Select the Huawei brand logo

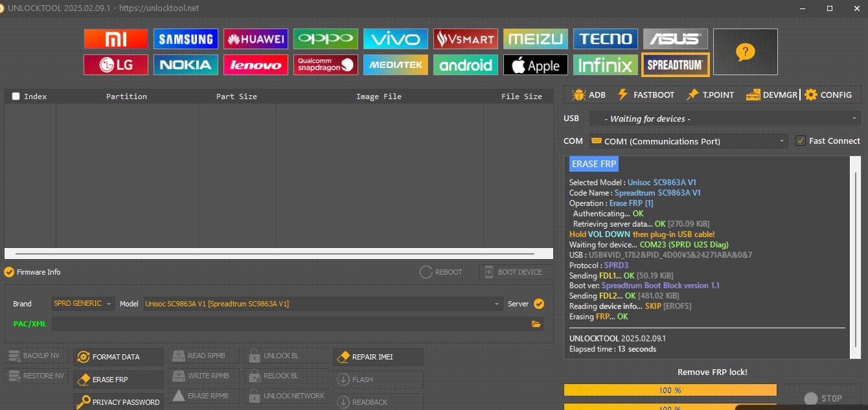pos(256,39)
